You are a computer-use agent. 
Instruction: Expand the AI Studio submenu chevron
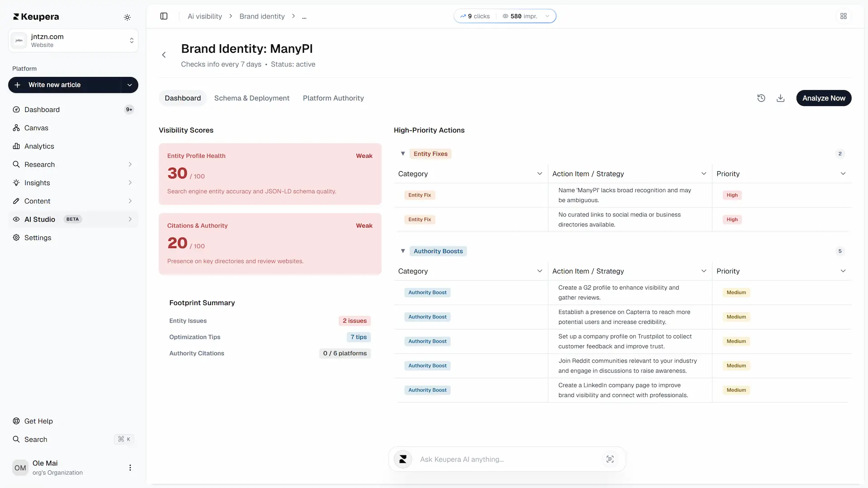130,219
